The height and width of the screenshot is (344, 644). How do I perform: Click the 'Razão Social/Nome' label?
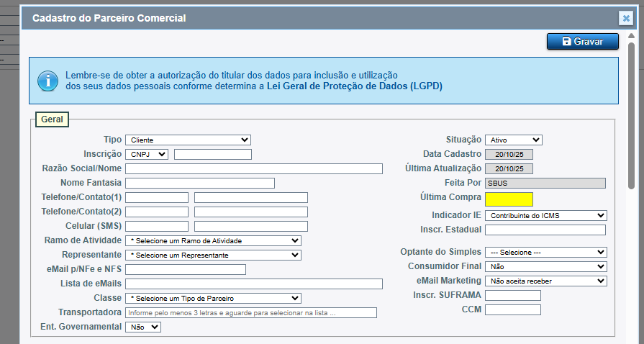[x=82, y=168]
